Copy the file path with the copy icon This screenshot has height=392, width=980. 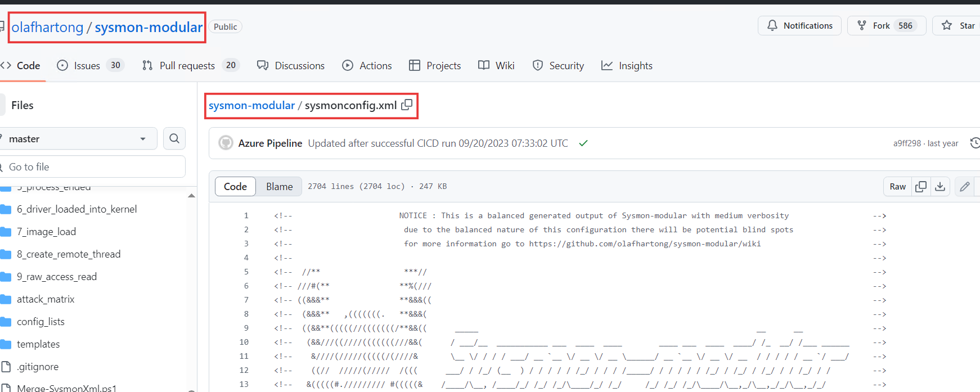click(407, 105)
